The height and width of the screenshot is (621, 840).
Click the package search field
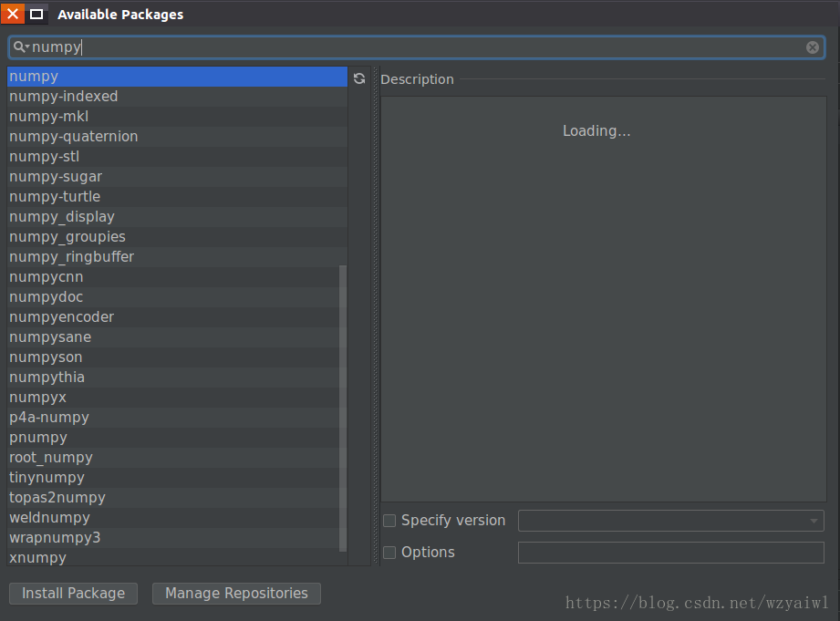click(x=417, y=47)
